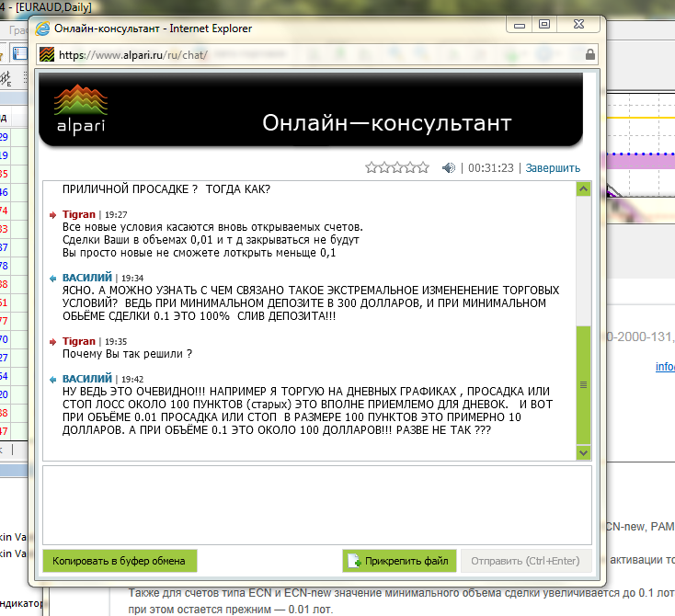Viewport: 675px width, 616px height.
Task: Click the green chat scrollbar thumb
Action: pos(583,385)
